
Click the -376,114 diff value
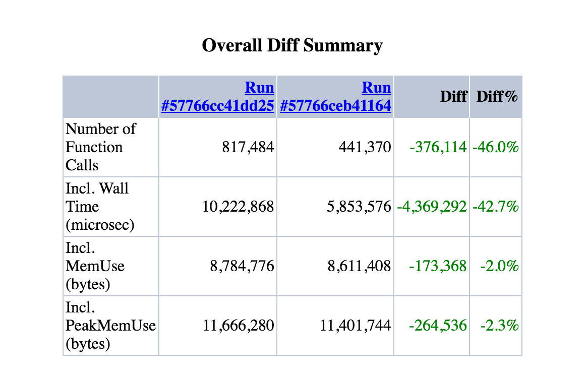pyautogui.click(x=438, y=147)
